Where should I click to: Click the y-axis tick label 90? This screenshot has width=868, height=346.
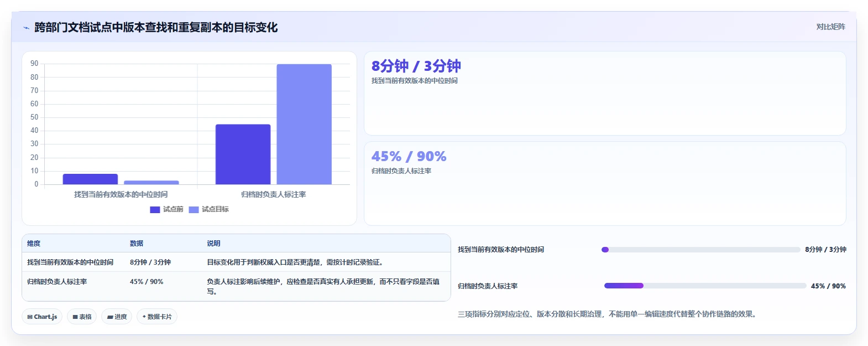pos(34,64)
